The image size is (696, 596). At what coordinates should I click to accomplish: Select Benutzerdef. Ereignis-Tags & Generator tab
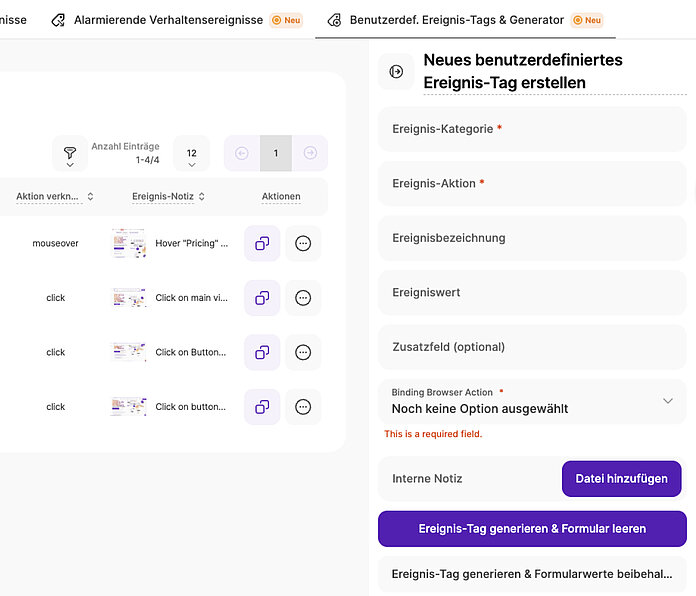pos(460,20)
